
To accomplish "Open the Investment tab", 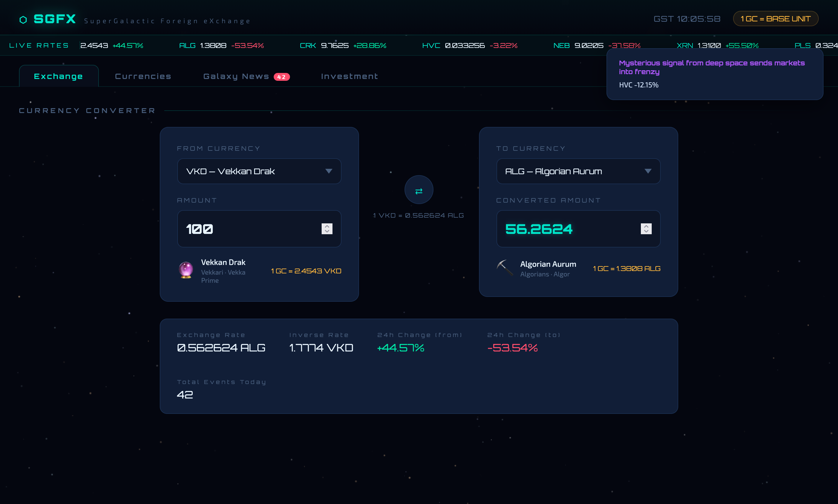I will coord(349,77).
